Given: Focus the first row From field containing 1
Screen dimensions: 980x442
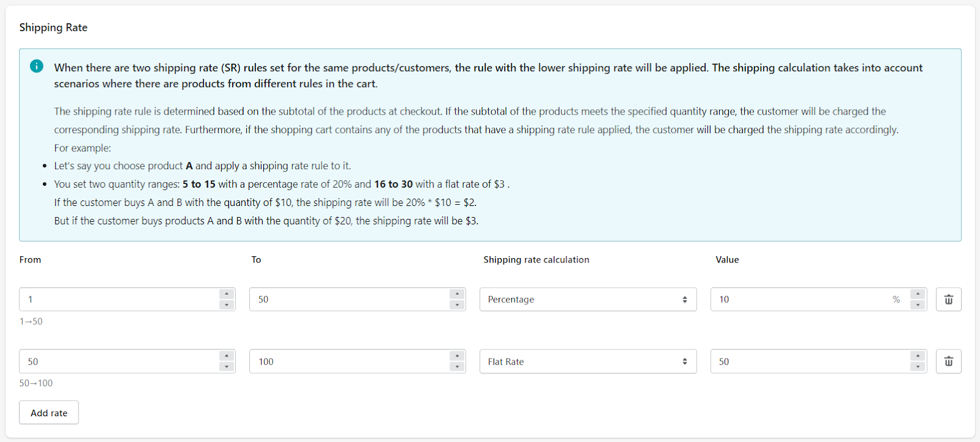Looking at the screenshot, I should 119,299.
